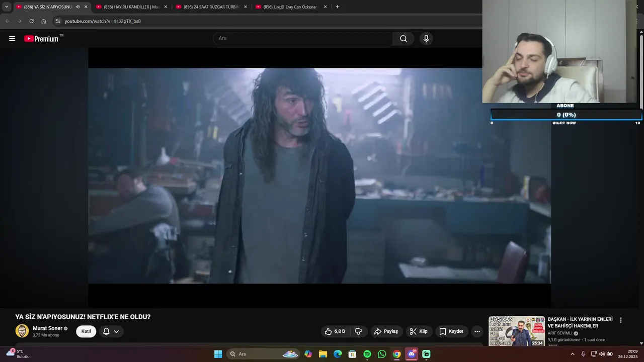Open the YouTube hamburger guide menu
The height and width of the screenshot is (362, 644).
point(12,39)
